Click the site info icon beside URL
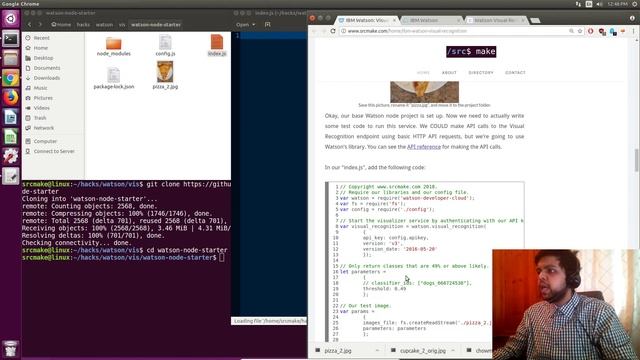Image resolution: width=640 pixels, height=360 pixels. (343, 31)
